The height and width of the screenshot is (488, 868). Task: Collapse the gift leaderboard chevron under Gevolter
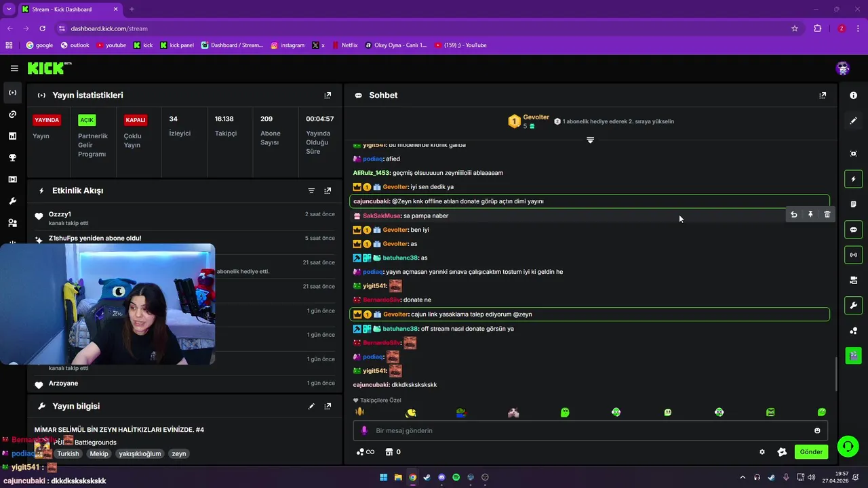point(590,140)
